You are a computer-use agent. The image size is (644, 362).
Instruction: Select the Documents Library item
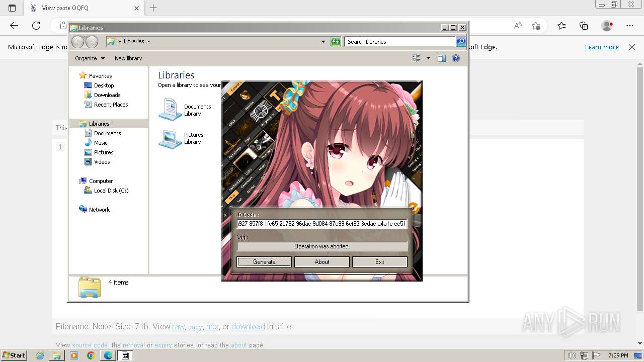coord(185,110)
